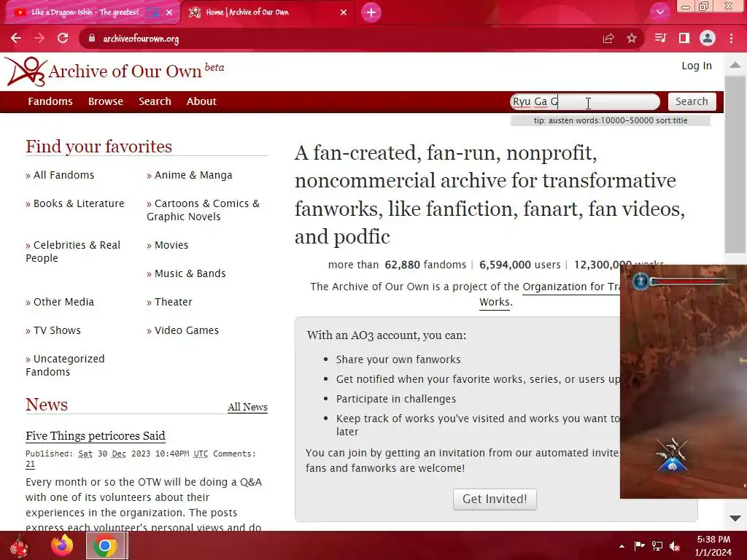The image size is (747, 560).
Task: Click the muted volume tray icon
Action: (x=675, y=546)
